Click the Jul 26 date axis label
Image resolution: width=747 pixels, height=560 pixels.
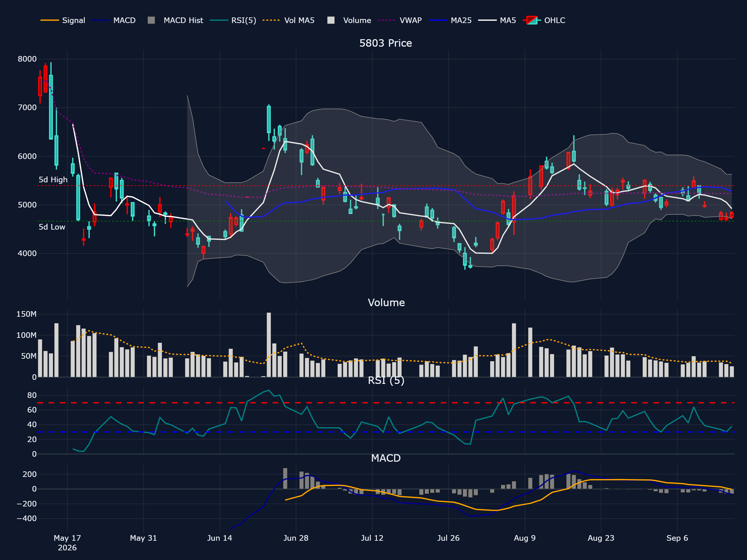(449, 538)
